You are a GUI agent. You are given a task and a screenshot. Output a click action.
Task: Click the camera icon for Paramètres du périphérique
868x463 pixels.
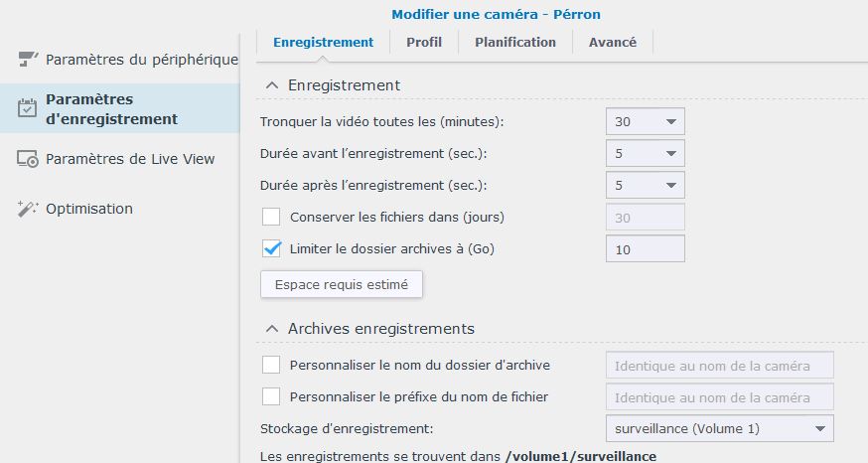click(28, 60)
